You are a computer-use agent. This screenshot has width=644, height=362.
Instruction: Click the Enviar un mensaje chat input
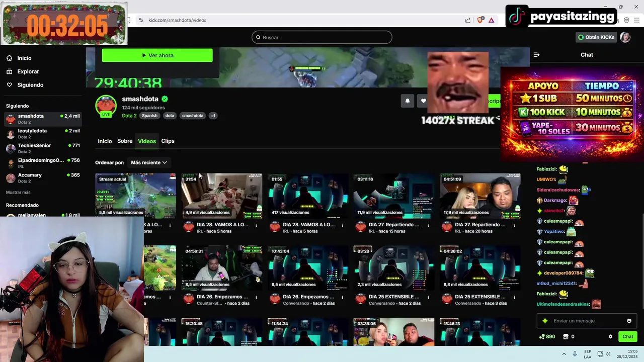pos(586,321)
